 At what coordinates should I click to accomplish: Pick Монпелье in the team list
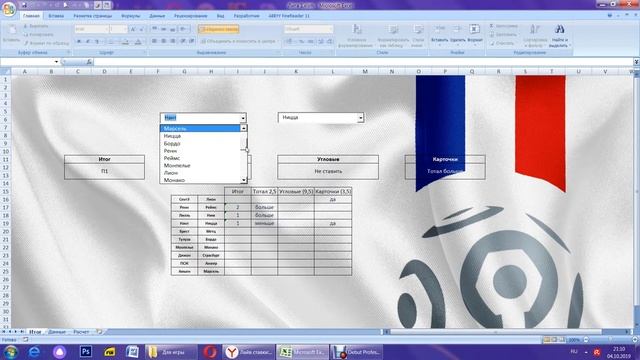tap(200, 165)
